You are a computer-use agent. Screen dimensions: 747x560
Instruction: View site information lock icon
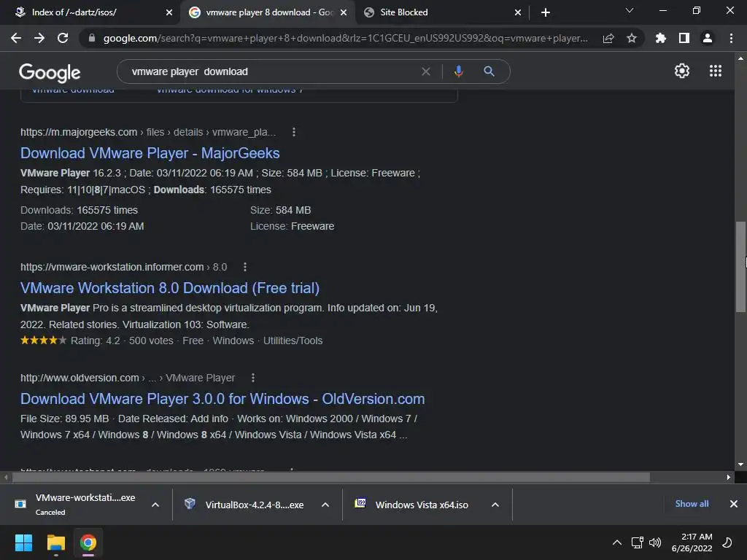point(92,38)
